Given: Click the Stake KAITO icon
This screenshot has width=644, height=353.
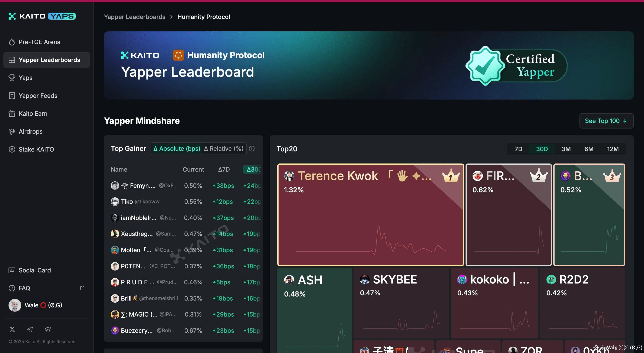Looking at the screenshot, I should click(12, 150).
